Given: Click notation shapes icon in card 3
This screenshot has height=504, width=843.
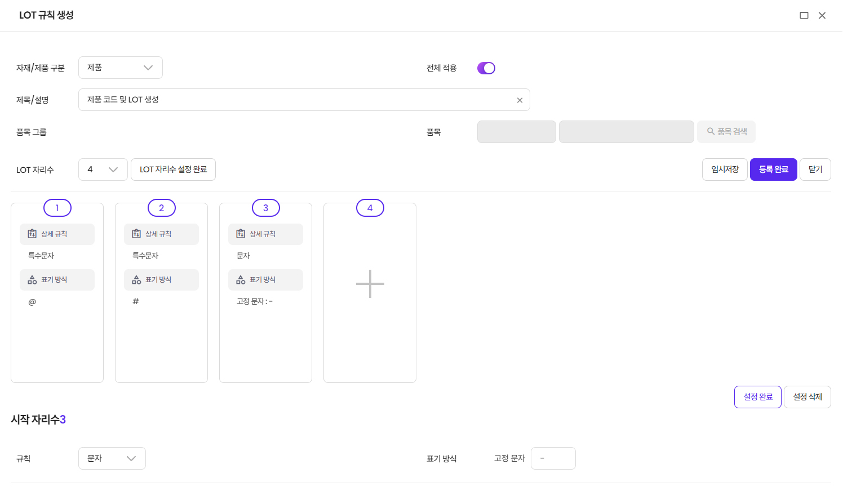Looking at the screenshot, I should point(241,280).
